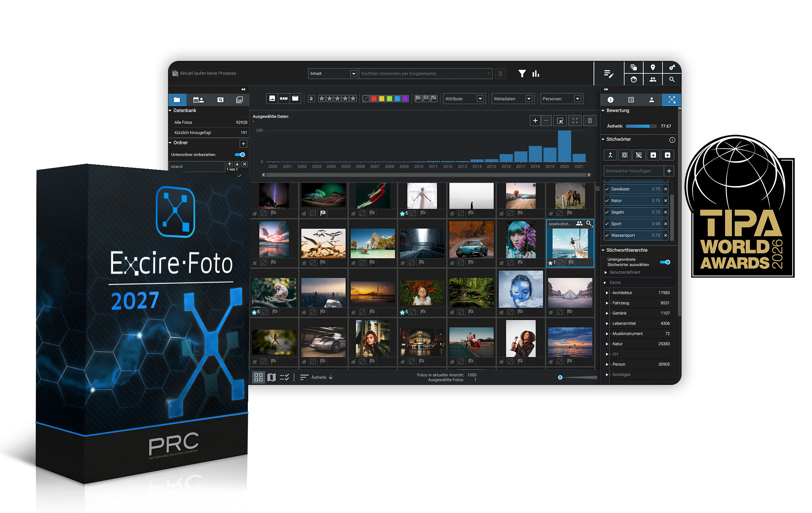Image resolution: width=812 pixels, height=513 pixels.
Task: Filter by red color label
Action: (x=374, y=99)
